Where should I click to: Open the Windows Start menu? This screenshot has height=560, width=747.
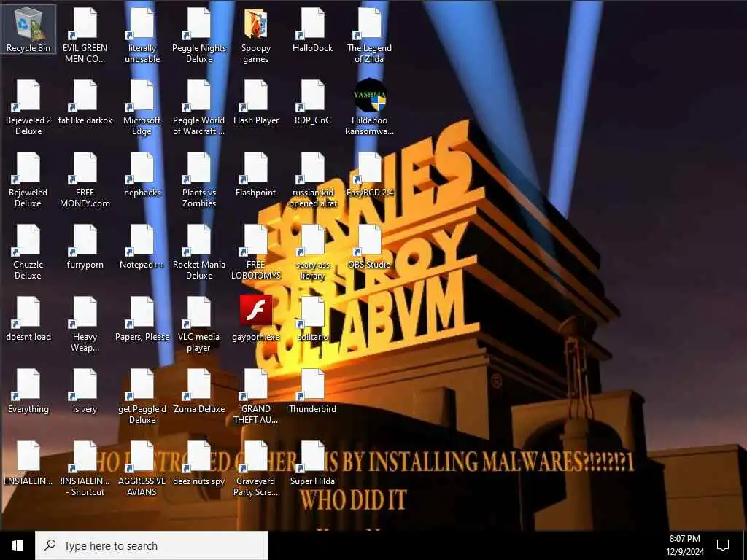tap(18, 545)
